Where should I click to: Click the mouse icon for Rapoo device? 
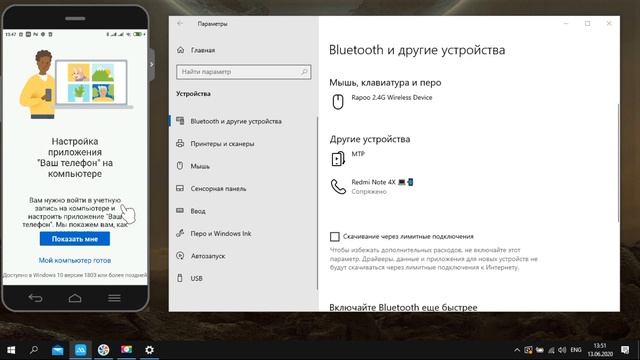click(338, 101)
